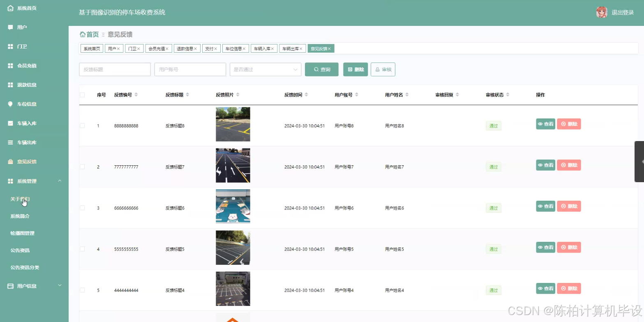Viewport: 644px width, 322px height.
Task: View details for row 反馈标题8
Action: tap(545, 124)
